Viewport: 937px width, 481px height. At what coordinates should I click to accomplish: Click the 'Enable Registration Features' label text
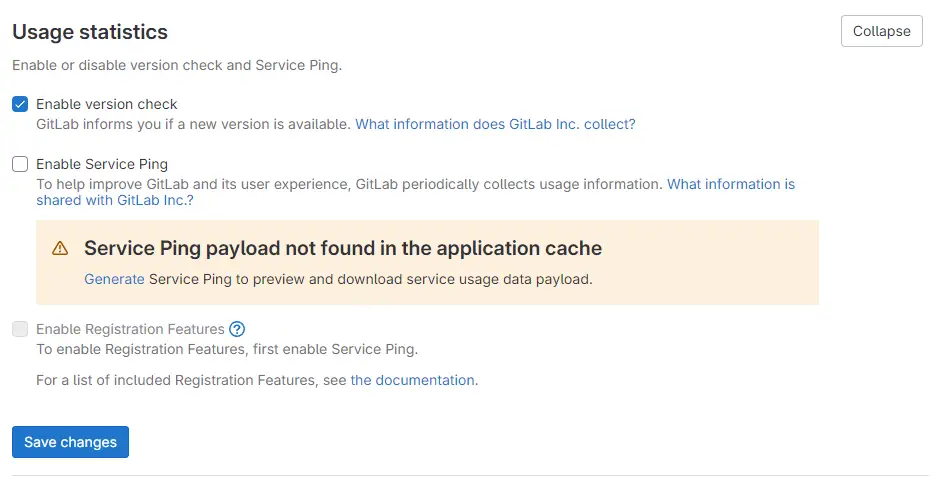tap(130, 329)
